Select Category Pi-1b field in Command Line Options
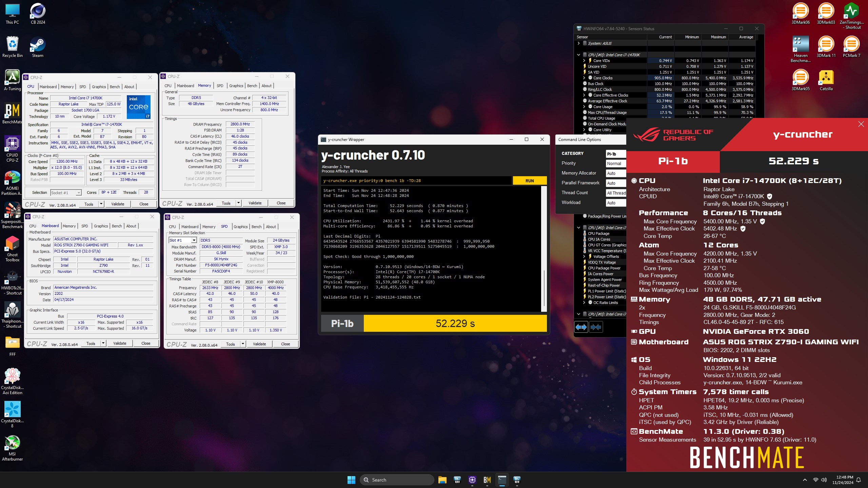The height and width of the screenshot is (488, 868). click(x=616, y=154)
